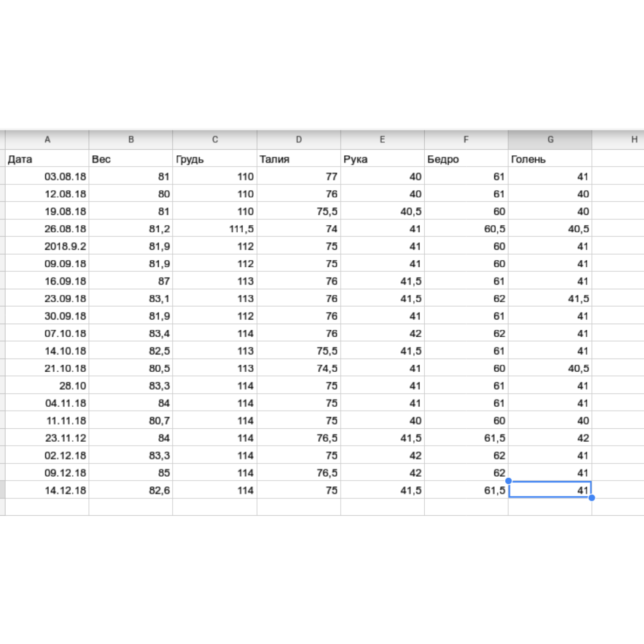Select column D header
This screenshot has width=644, height=644.
click(x=299, y=140)
